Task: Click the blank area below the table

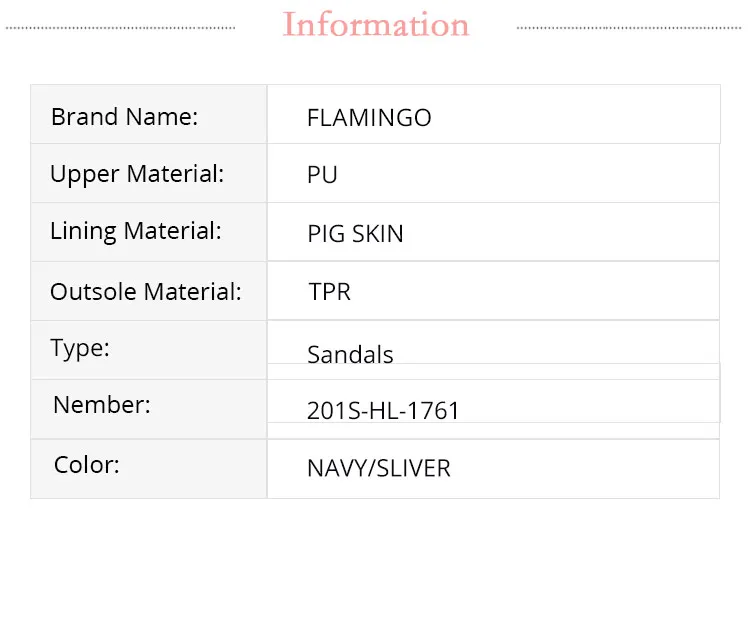Action: coord(375,560)
